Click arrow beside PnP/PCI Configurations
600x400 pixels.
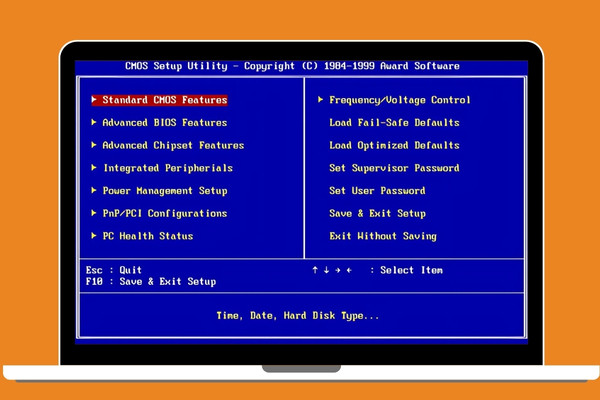click(94, 212)
